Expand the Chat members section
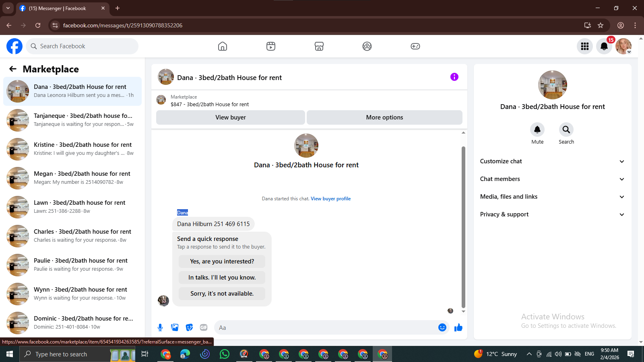 click(x=552, y=179)
